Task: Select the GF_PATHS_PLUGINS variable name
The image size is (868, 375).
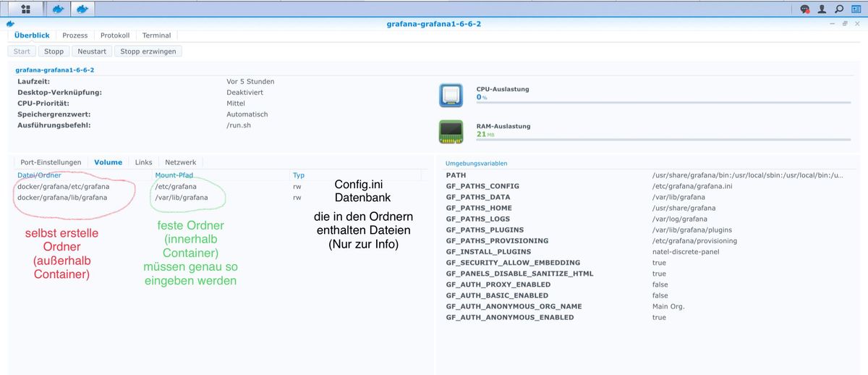Action: coord(484,229)
